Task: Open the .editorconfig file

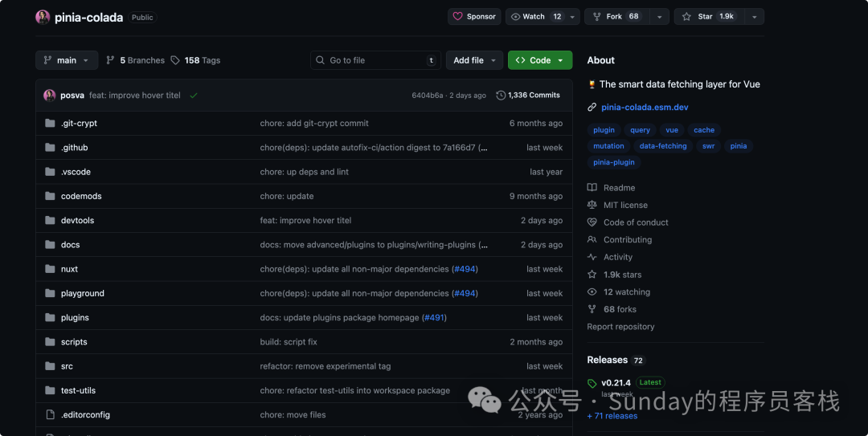Action: (85, 416)
